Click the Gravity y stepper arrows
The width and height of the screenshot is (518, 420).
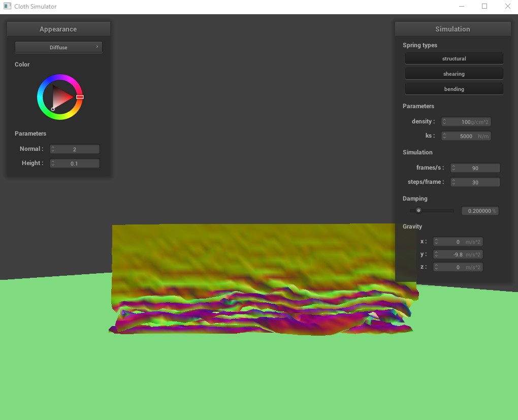click(436, 254)
